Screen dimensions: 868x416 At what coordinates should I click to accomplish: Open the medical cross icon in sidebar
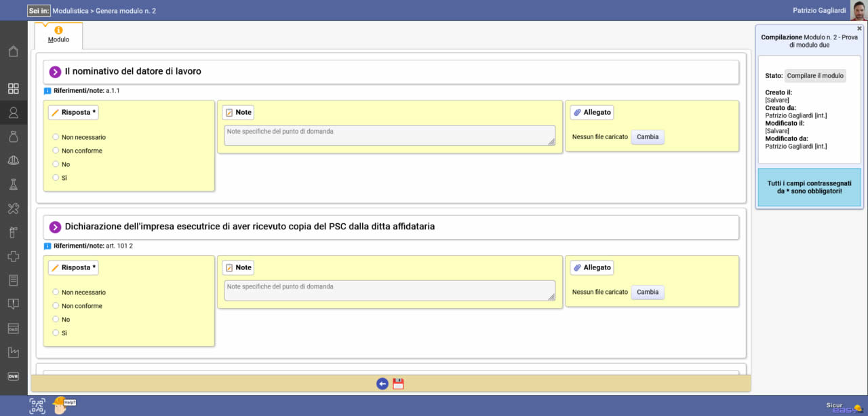pos(14,257)
